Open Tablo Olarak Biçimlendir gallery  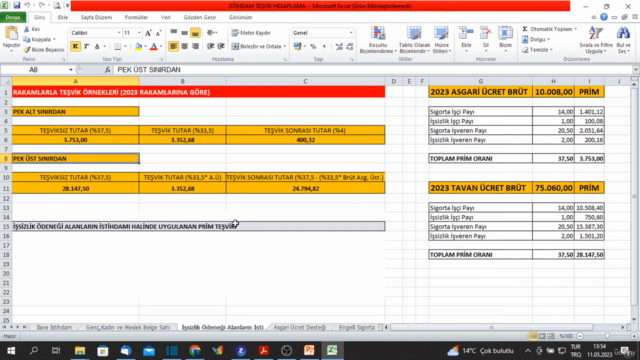pyautogui.click(x=414, y=40)
